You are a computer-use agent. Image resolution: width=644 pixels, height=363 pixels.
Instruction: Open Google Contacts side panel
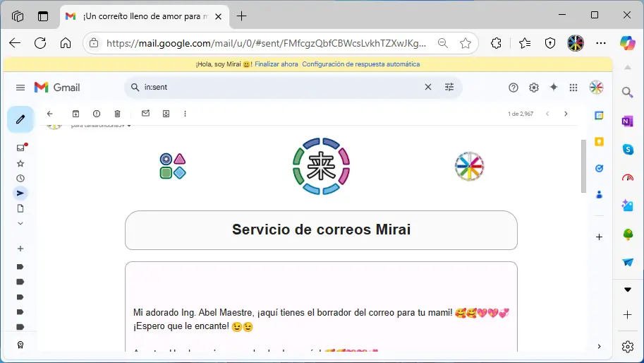[600, 194]
